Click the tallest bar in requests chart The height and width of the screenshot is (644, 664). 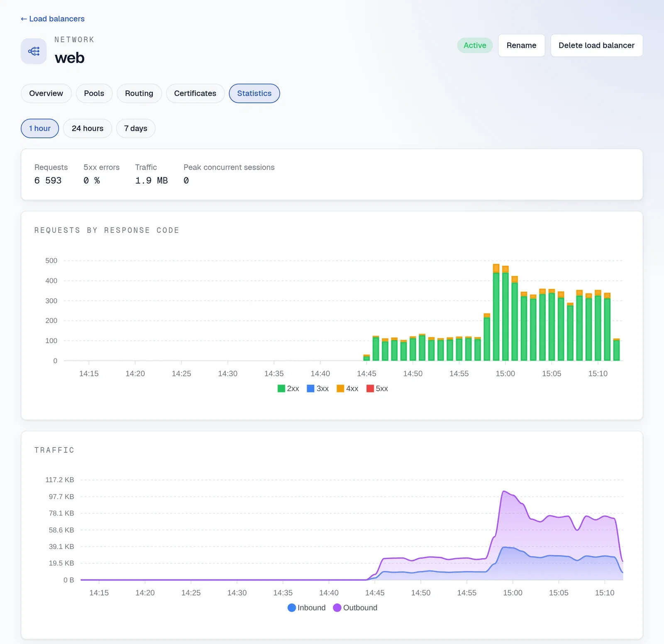[496, 312]
